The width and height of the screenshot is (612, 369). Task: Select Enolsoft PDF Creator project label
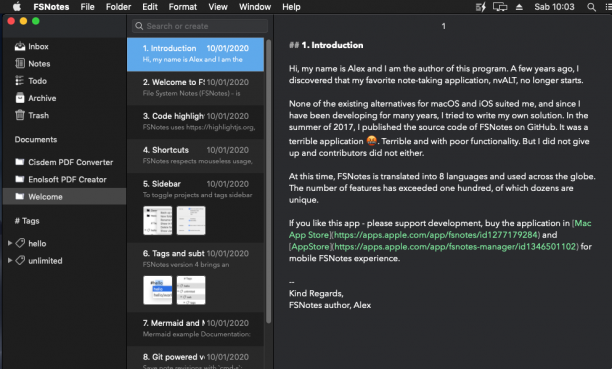[x=67, y=179]
